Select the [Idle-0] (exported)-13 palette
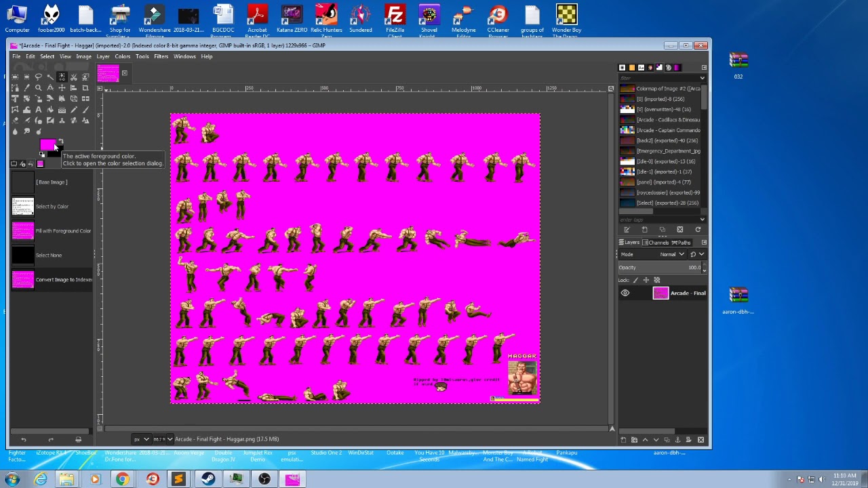This screenshot has height=488, width=868. click(660, 161)
